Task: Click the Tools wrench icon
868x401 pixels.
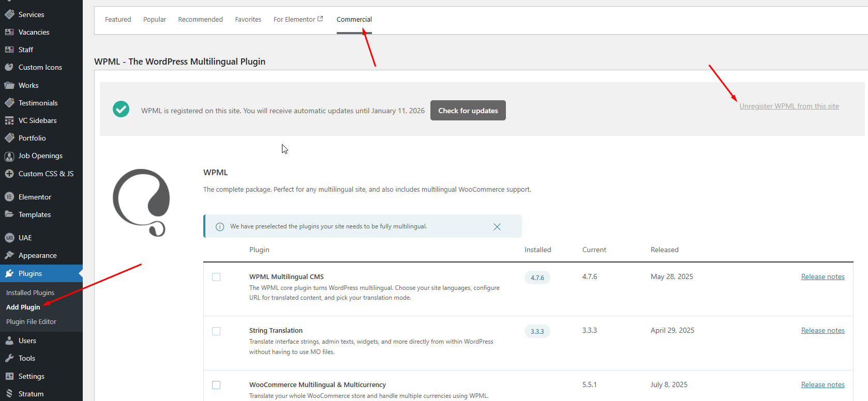Action: [x=9, y=358]
